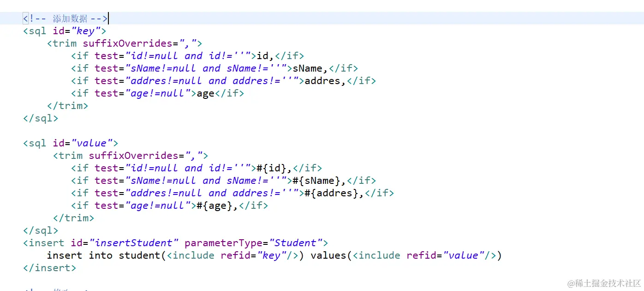Click the plain text sName, before closing if
Image resolution: width=644 pixels, height=291 pixels.
coord(310,68)
